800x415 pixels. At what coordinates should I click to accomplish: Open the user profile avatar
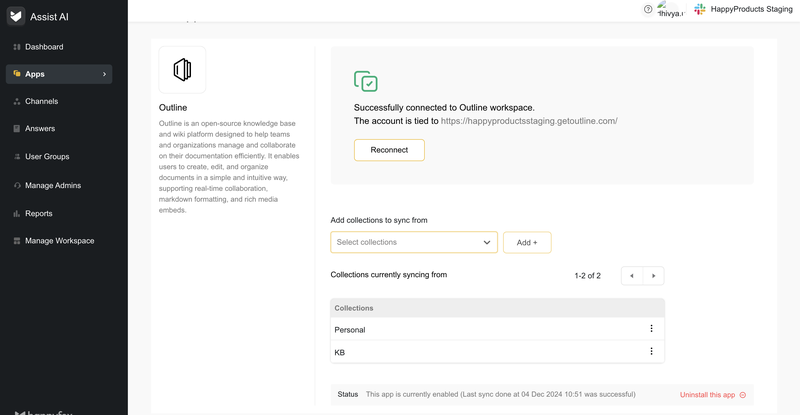tap(670, 10)
